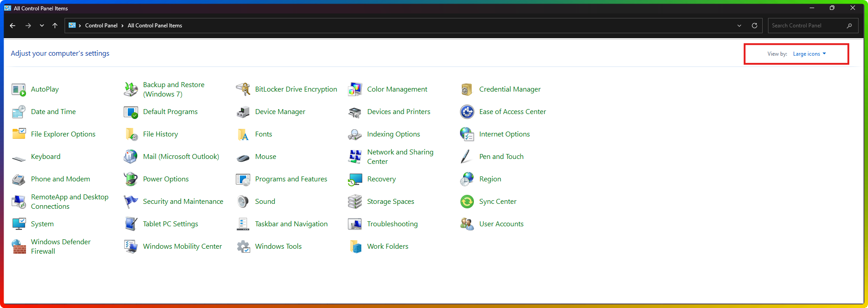
Task: Click the Storage Spaces icon
Action: [x=355, y=202]
